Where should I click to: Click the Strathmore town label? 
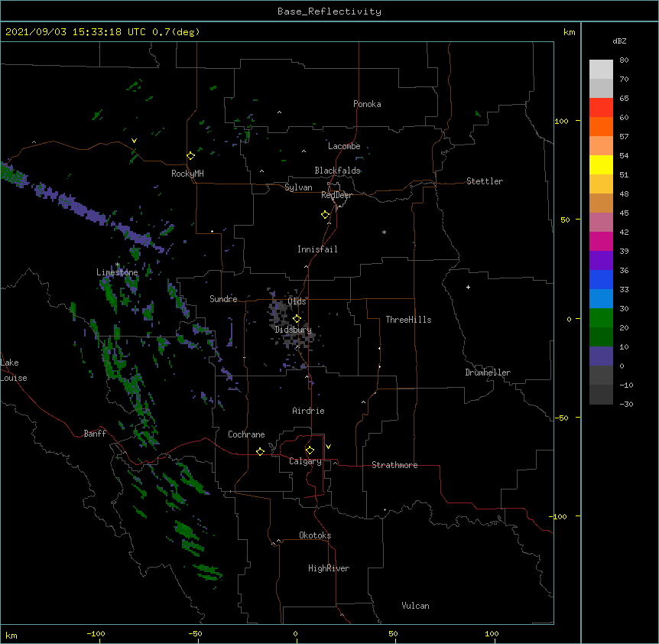(x=394, y=465)
